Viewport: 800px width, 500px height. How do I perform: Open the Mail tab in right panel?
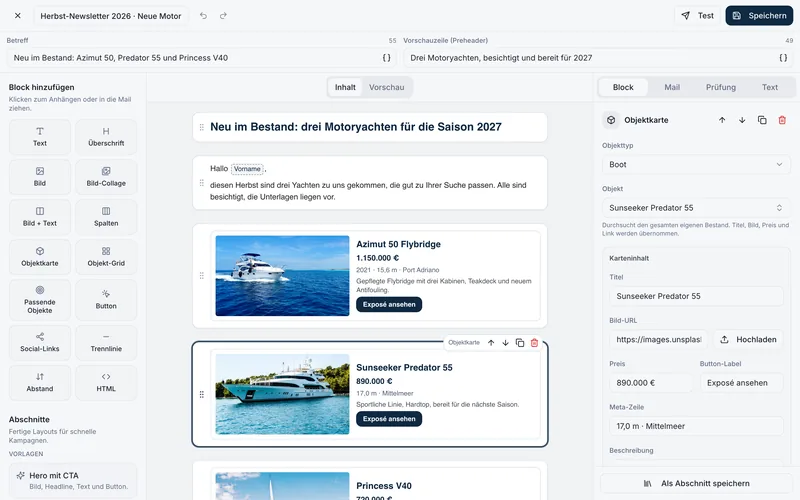pyautogui.click(x=672, y=87)
